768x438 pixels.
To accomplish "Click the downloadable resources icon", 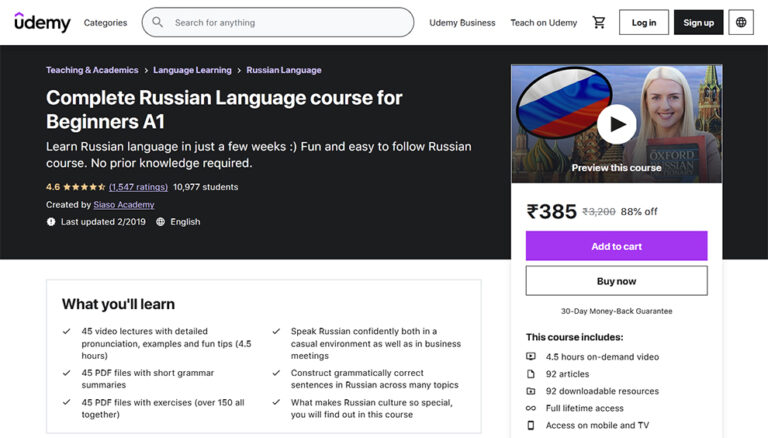I will (x=531, y=391).
